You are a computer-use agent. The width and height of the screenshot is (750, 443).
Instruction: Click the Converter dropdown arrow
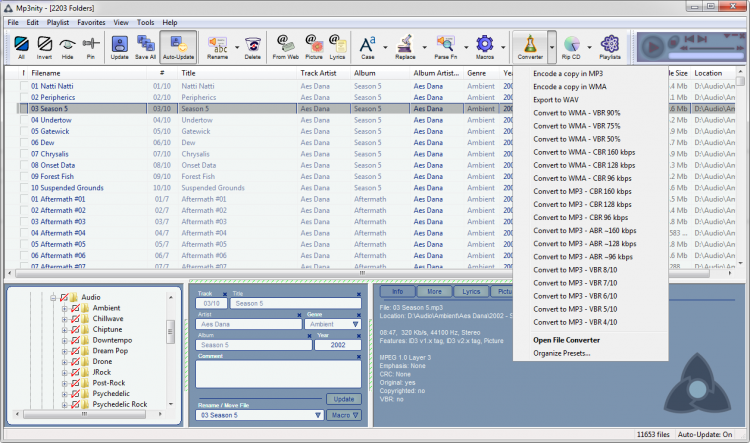click(551, 47)
